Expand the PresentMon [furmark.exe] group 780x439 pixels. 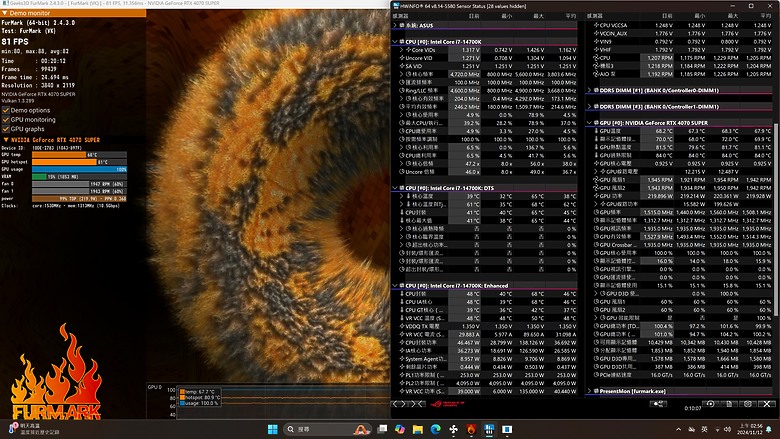(x=589, y=391)
